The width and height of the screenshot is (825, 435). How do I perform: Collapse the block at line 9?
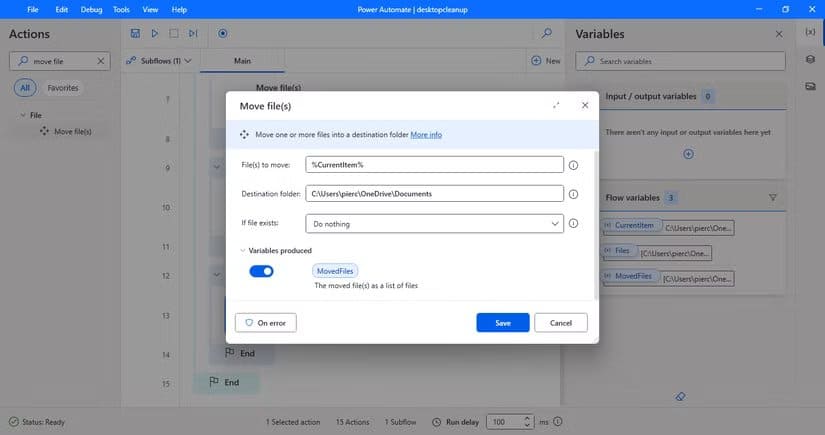[x=216, y=167]
